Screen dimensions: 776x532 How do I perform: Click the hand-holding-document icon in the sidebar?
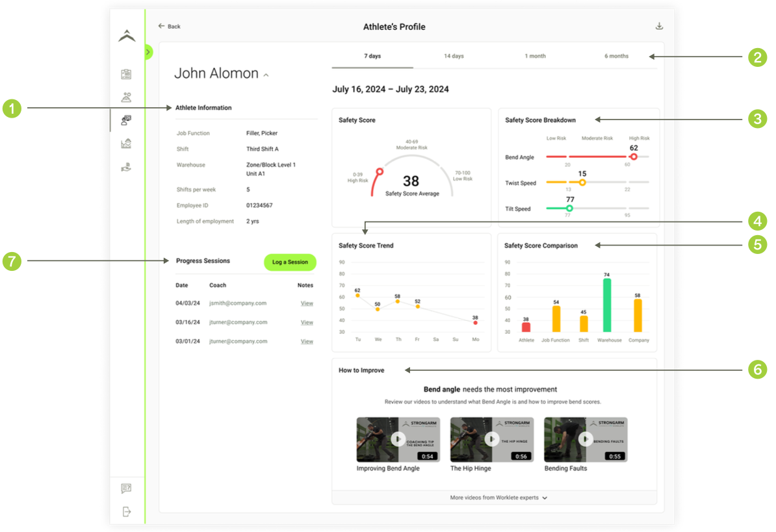[127, 167]
